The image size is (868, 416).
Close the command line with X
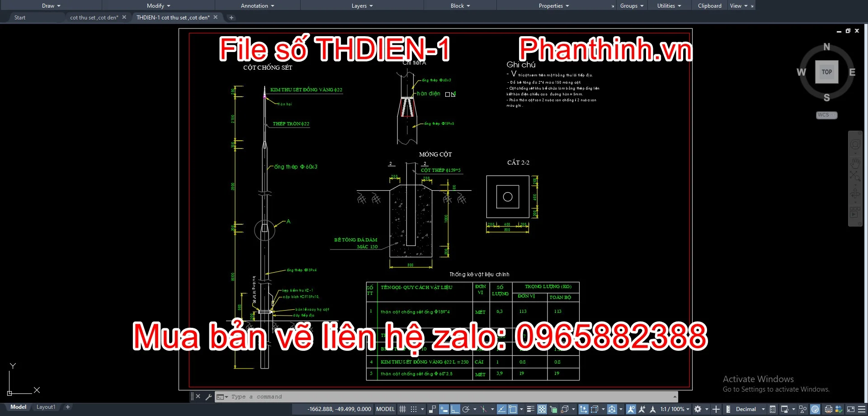point(198,397)
